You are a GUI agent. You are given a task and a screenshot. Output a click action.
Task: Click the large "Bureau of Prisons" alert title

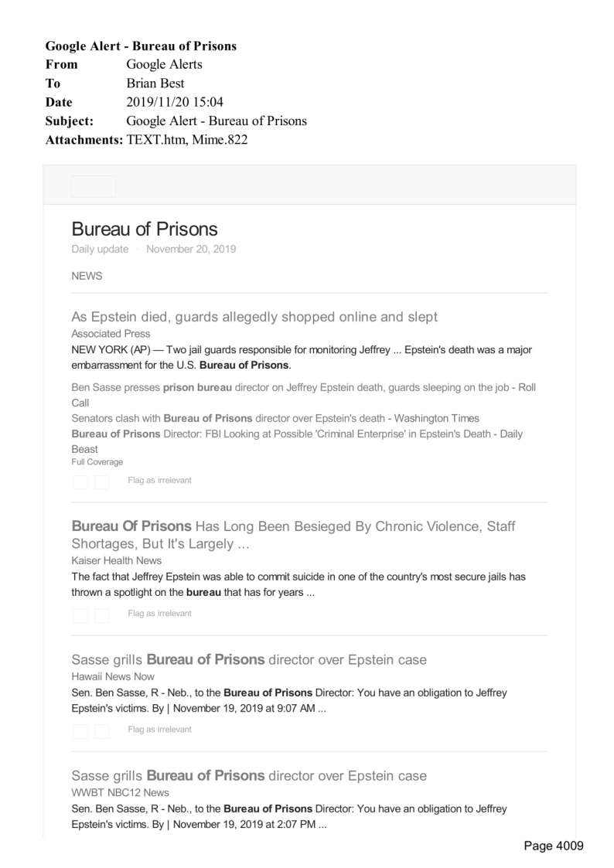tap(145, 230)
